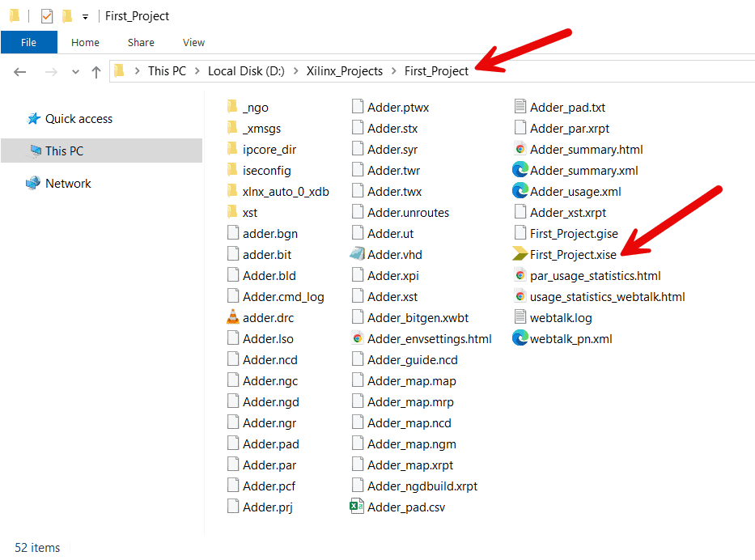Screen dimensions: 755x560
Task: Switch to the View tab
Action: [193, 42]
